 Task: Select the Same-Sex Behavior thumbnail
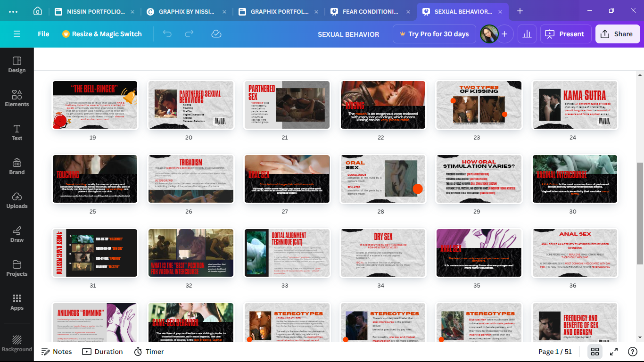click(x=191, y=322)
